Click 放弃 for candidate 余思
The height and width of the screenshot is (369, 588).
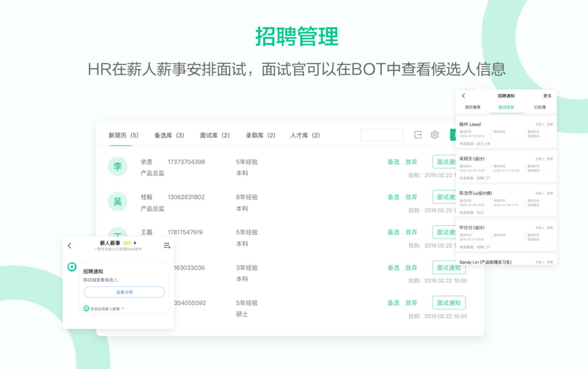411,162
